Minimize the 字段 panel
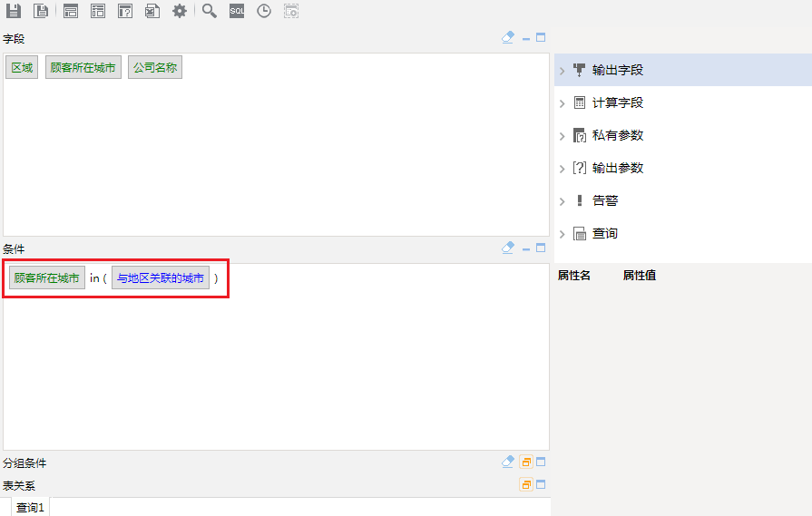 [x=526, y=39]
